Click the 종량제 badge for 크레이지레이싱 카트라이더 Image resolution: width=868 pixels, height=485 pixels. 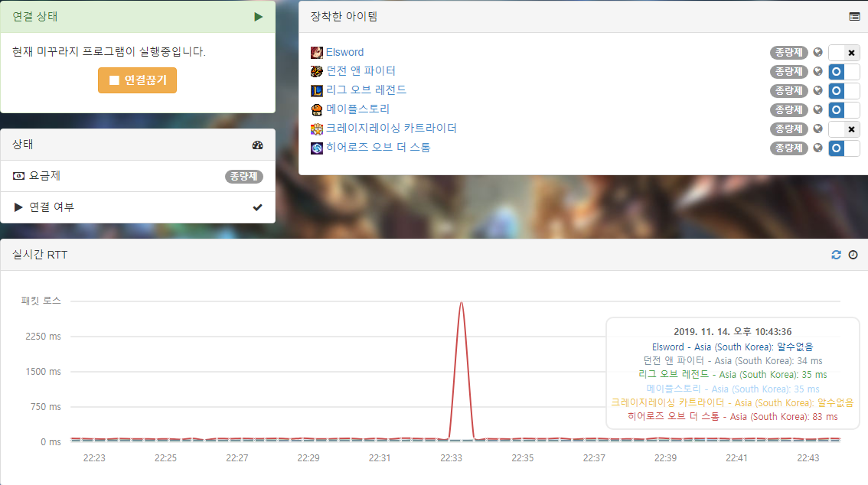(x=789, y=129)
